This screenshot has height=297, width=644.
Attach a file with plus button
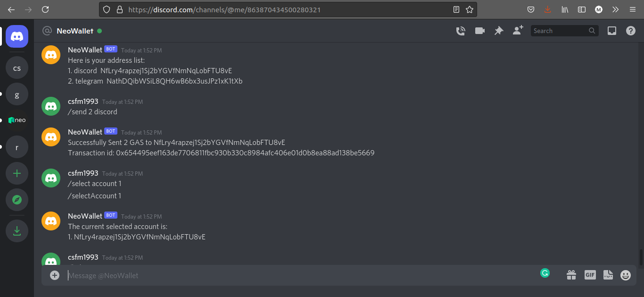55,275
